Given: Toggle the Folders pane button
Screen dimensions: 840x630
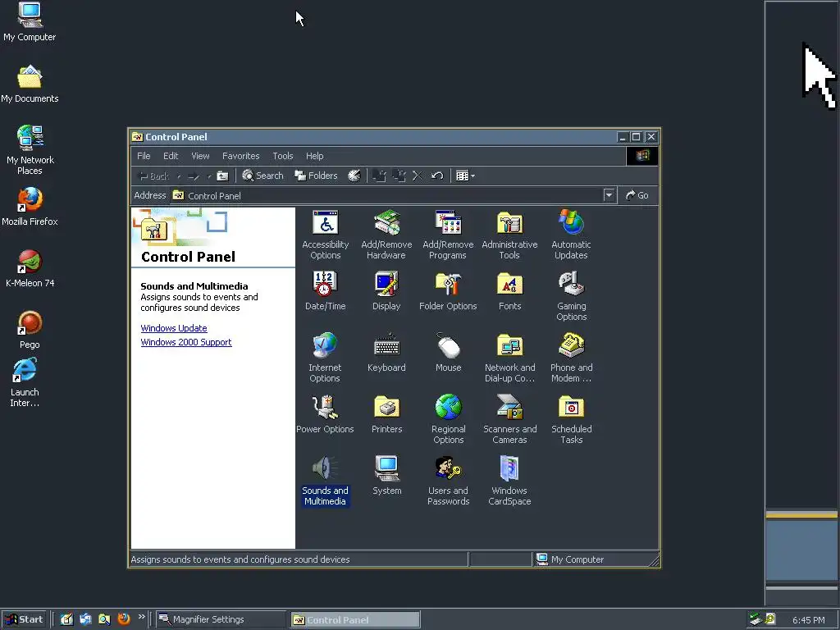Looking at the screenshot, I should pyautogui.click(x=316, y=176).
